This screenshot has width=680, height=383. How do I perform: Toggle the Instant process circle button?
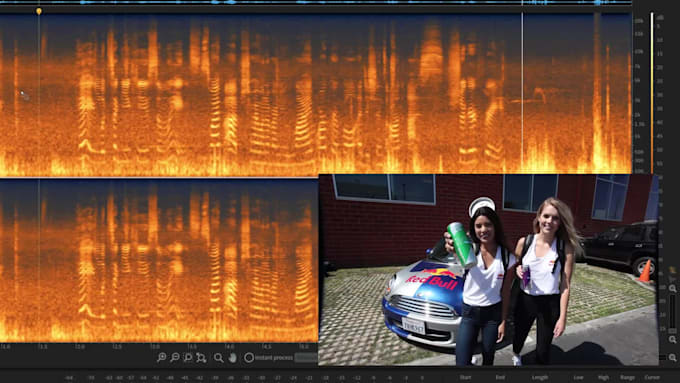248,358
